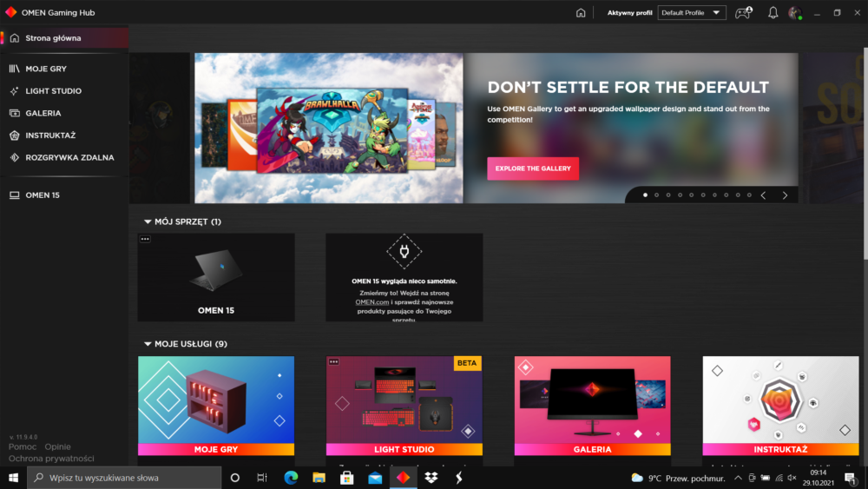Viewport: 868px width, 489px height.
Task: Open the Windows Action Center icon
Action: 851,478
